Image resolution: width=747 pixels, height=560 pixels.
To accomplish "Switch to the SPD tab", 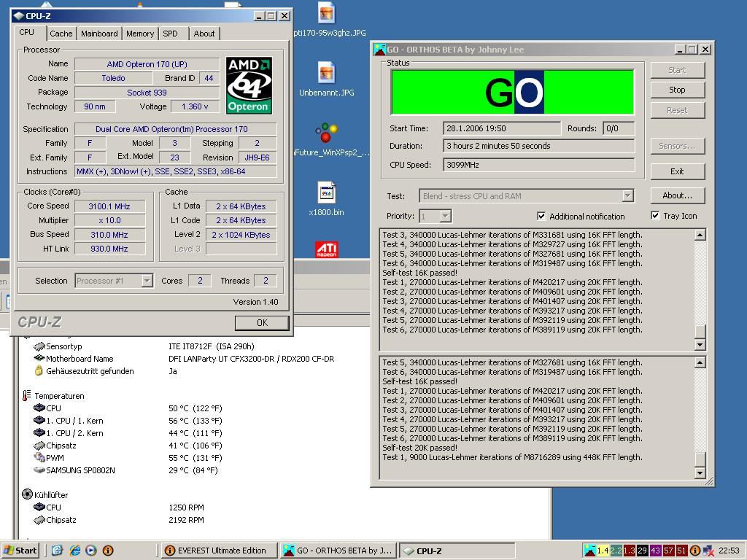I will tap(170, 34).
